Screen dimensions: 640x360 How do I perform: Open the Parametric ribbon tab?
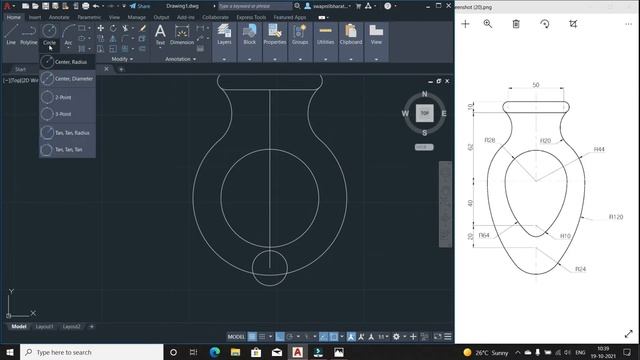point(89,18)
